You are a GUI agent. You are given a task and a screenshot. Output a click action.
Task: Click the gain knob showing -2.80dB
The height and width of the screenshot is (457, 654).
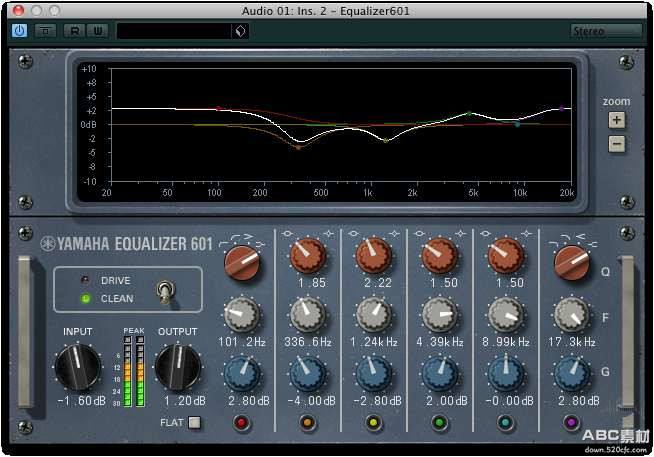click(x=374, y=374)
